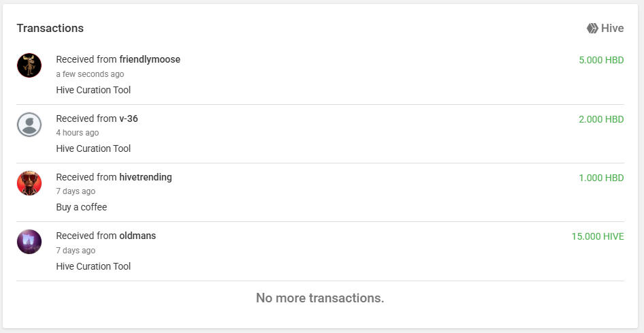644x333 pixels.
Task: Click the "a few seconds ago" timestamp
Action: [90, 74]
